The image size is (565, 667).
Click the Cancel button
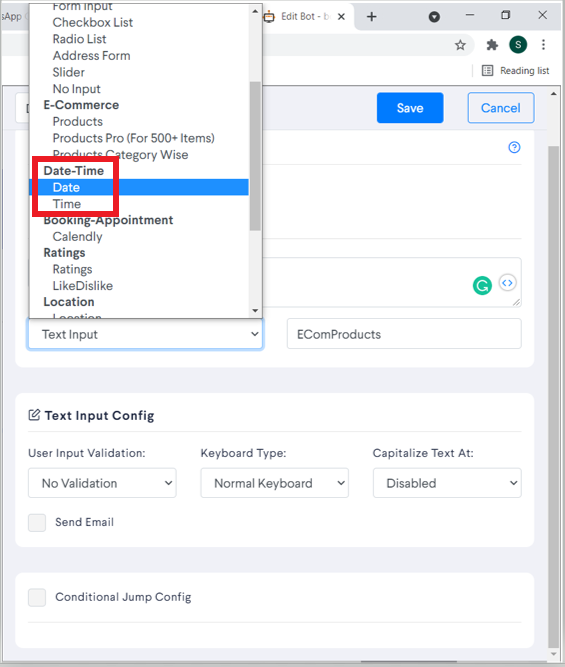pos(501,108)
